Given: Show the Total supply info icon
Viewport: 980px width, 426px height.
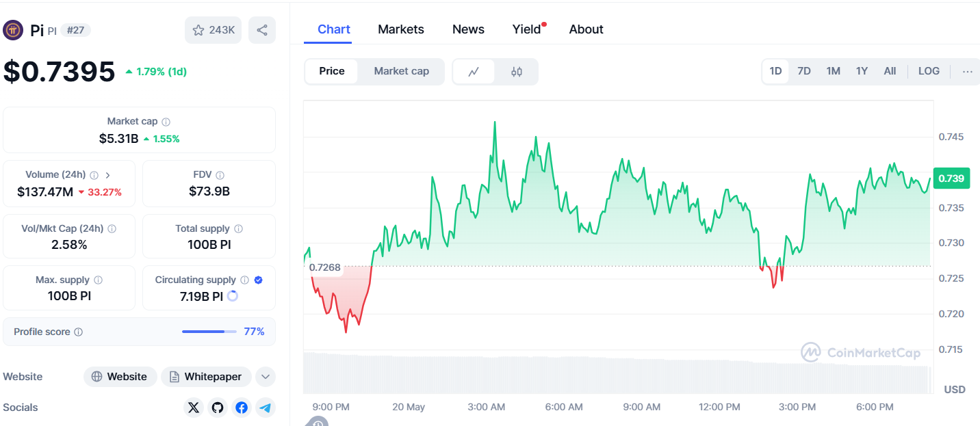Looking at the screenshot, I should (238, 229).
